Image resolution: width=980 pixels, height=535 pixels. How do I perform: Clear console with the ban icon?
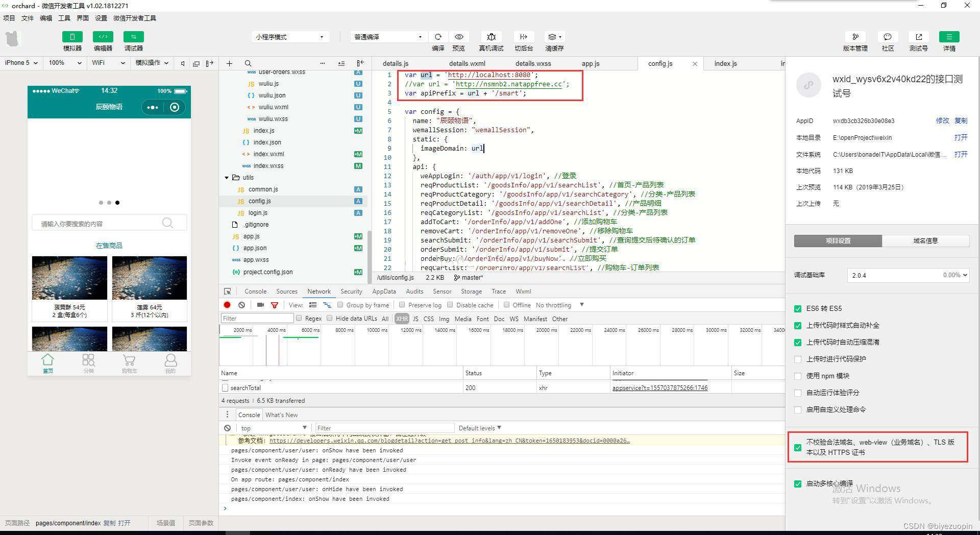tap(227, 428)
